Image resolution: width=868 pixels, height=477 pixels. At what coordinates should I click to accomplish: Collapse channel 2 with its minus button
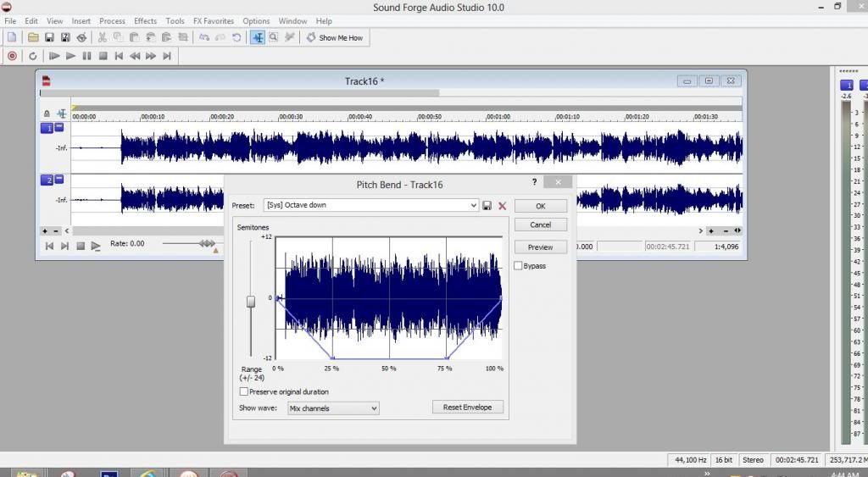(x=59, y=179)
